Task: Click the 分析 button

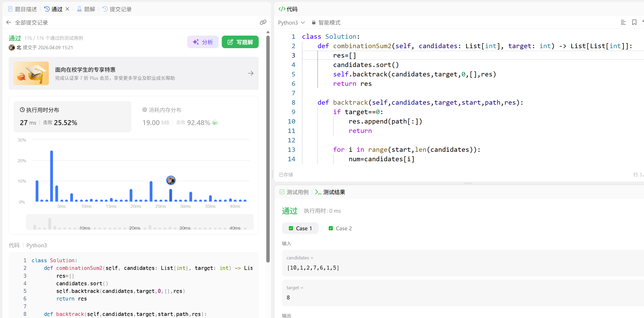Action: coord(203,42)
